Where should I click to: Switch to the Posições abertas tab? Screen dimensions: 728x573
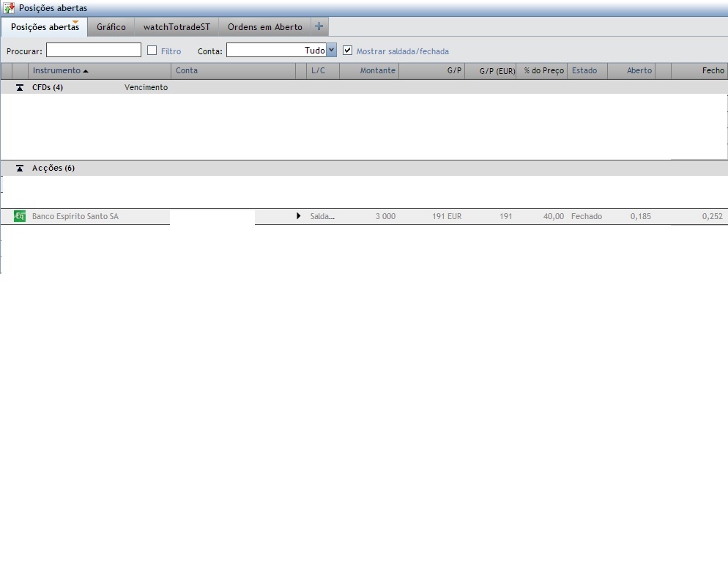click(45, 27)
